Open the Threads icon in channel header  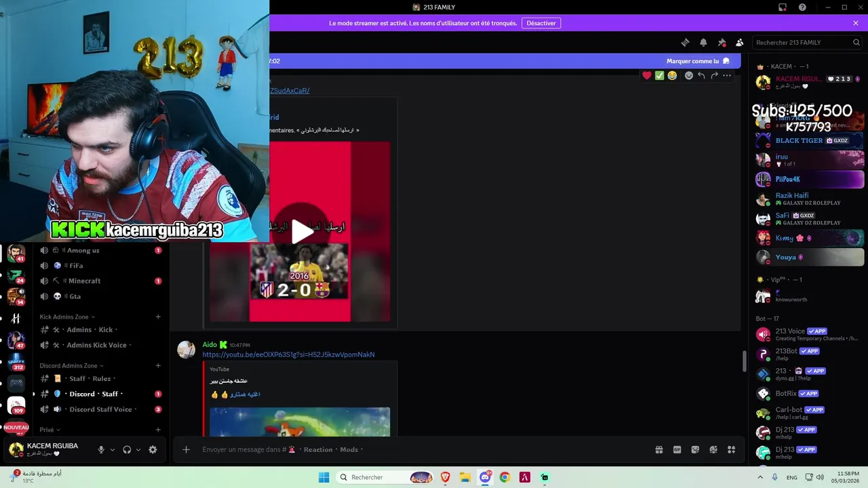point(685,42)
